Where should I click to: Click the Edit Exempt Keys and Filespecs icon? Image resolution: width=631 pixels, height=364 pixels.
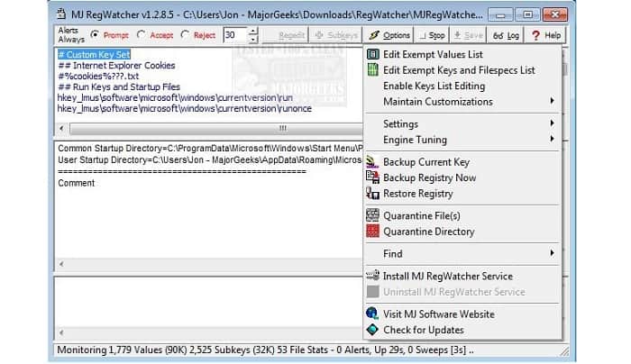click(x=373, y=70)
